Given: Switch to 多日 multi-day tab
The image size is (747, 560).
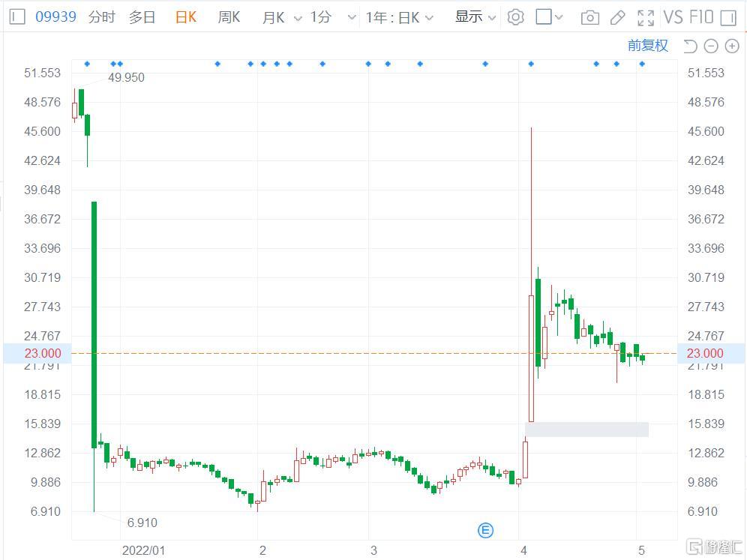Looking at the screenshot, I should click(142, 16).
